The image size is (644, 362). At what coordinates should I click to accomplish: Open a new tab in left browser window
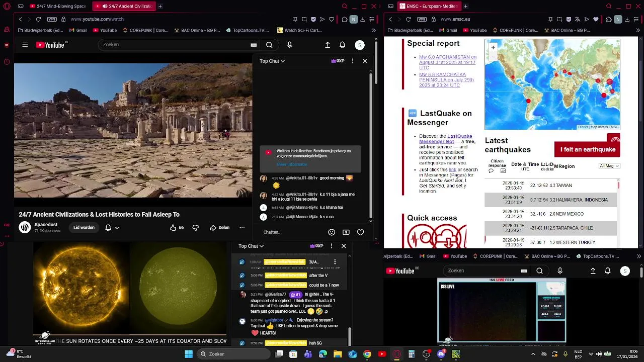tap(160, 7)
